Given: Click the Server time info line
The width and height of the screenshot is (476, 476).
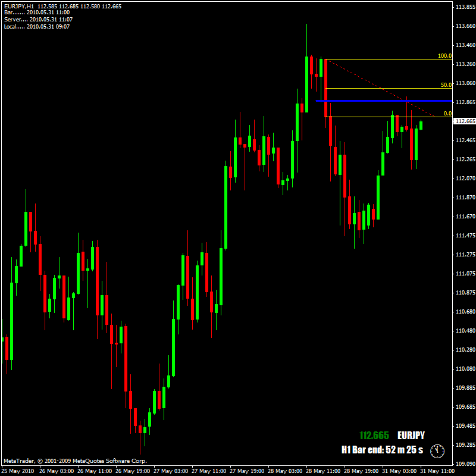Looking at the screenshot, I should 38,20.
